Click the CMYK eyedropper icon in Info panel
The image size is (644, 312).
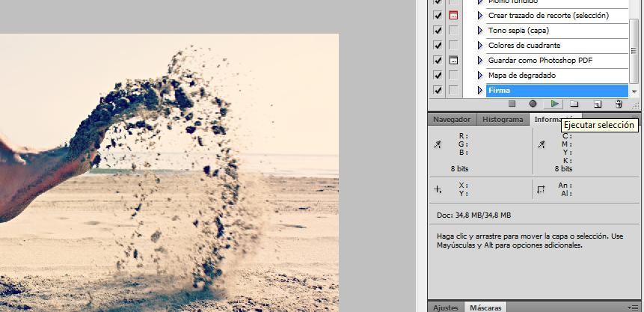click(542, 144)
